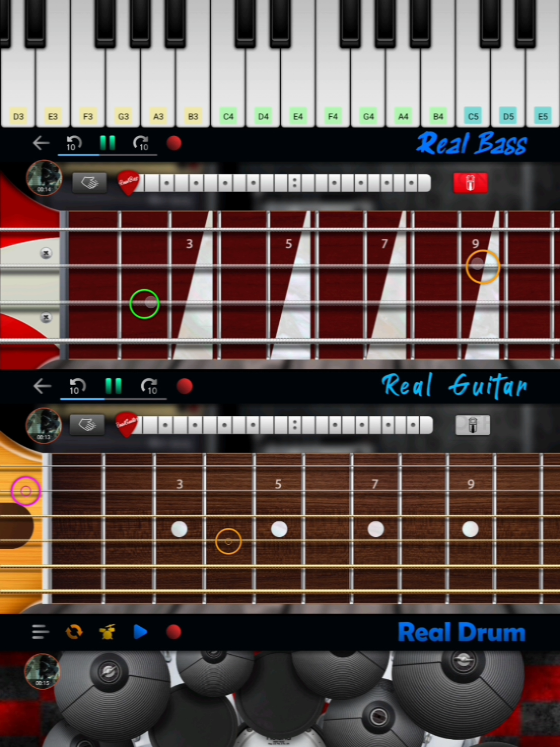Viewport: 560px width, 747px height.
Task: Go back using Real Bass back arrow
Action: [x=41, y=143]
